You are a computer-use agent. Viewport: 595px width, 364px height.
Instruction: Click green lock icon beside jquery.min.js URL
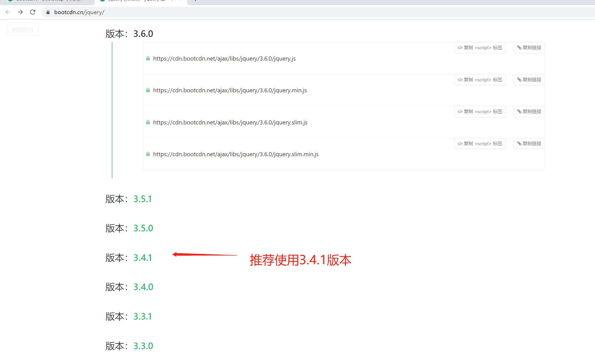click(148, 90)
